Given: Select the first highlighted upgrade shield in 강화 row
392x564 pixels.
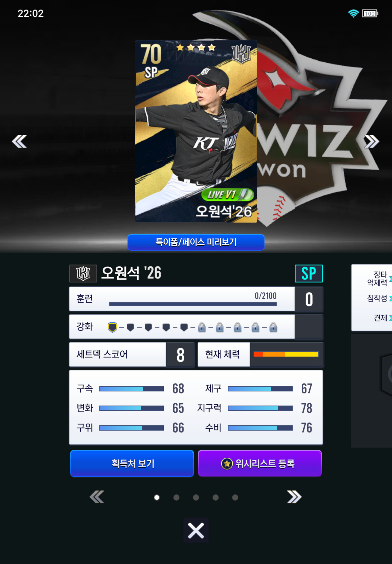Looking at the screenshot, I should (x=112, y=327).
